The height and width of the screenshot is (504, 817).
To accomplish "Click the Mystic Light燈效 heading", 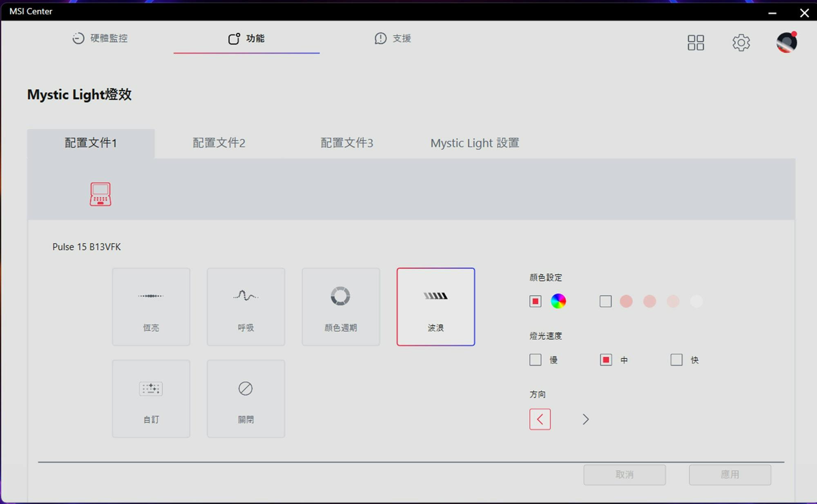I will (80, 94).
